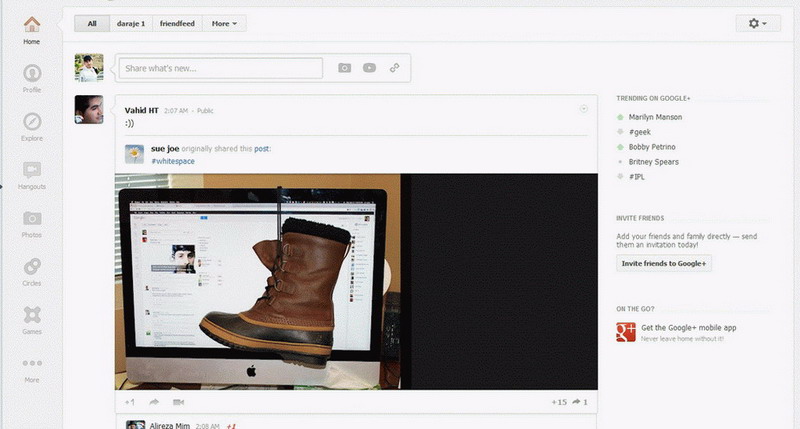Follow the original post link

click(262, 149)
